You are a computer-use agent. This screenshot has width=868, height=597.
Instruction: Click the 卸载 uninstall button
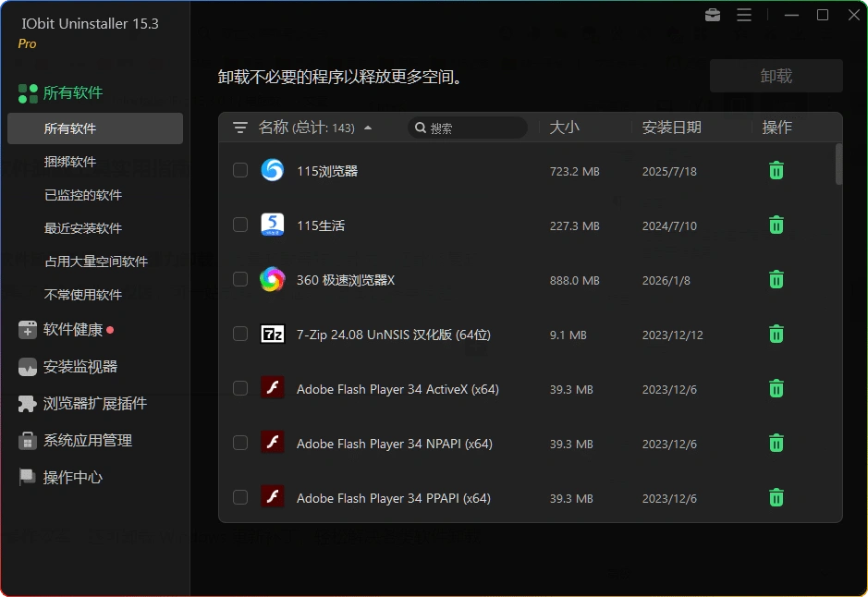click(776, 75)
